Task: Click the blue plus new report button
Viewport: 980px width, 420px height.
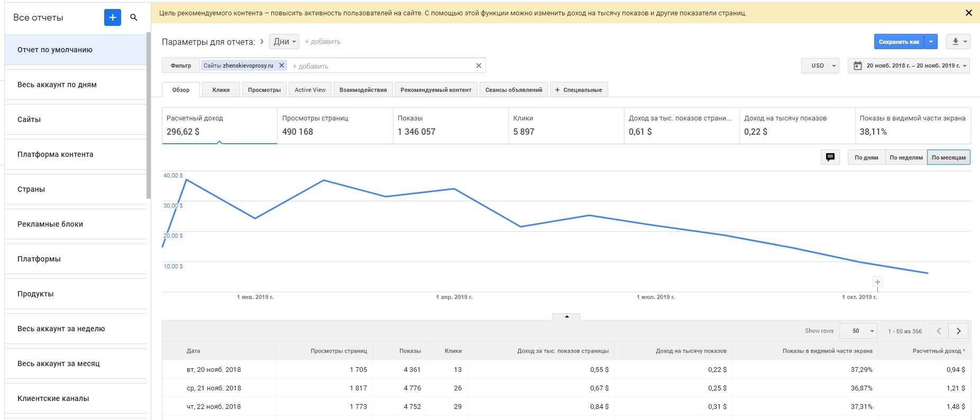Action: click(112, 17)
